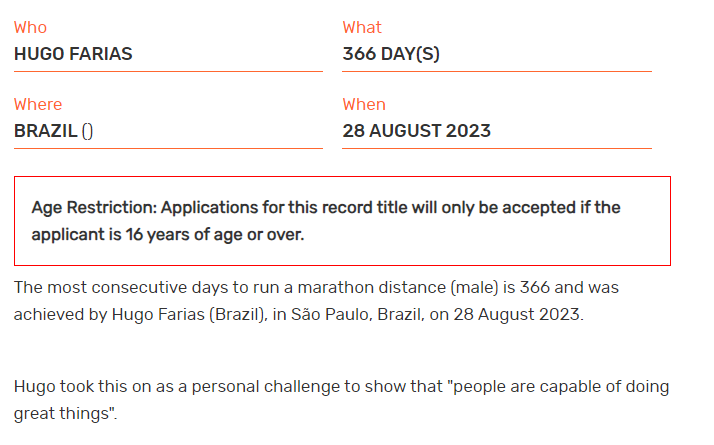Select the HUGO FARIAS name value

(x=73, y=54)
